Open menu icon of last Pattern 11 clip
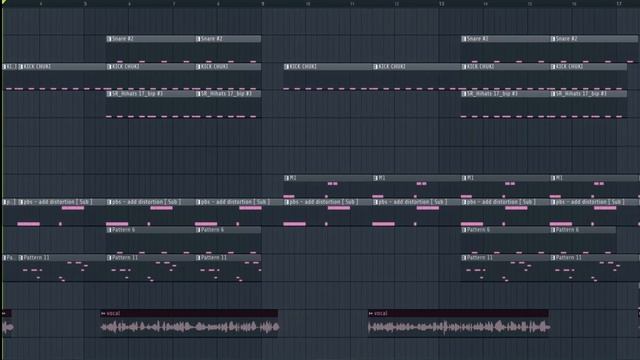Screen dimensions: 640x360 point(553,258)
